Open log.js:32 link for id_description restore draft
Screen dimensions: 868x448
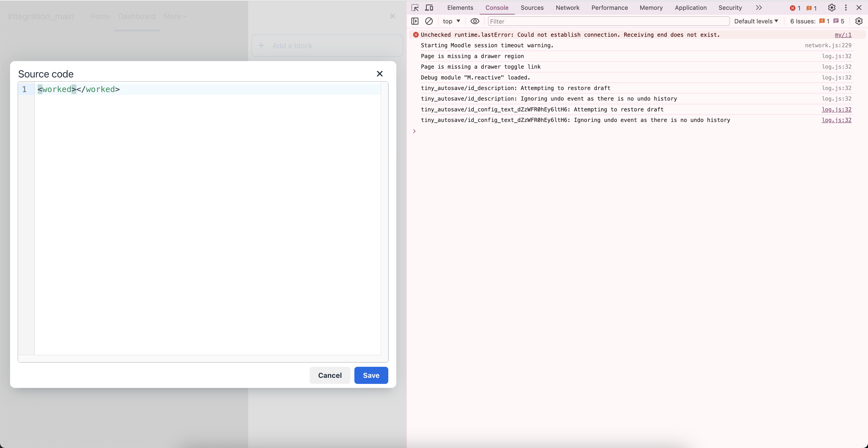[x=836, y=88]
